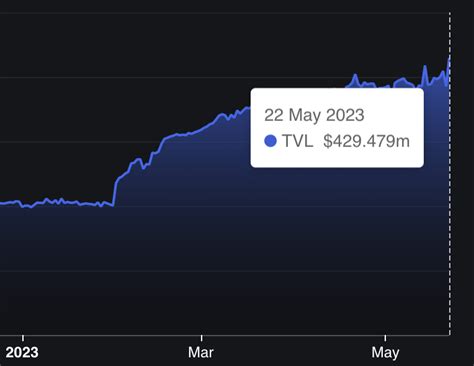Click the $429.479m value in tooltip
Viewport: 474px width, 366px height.
point(366,141)
